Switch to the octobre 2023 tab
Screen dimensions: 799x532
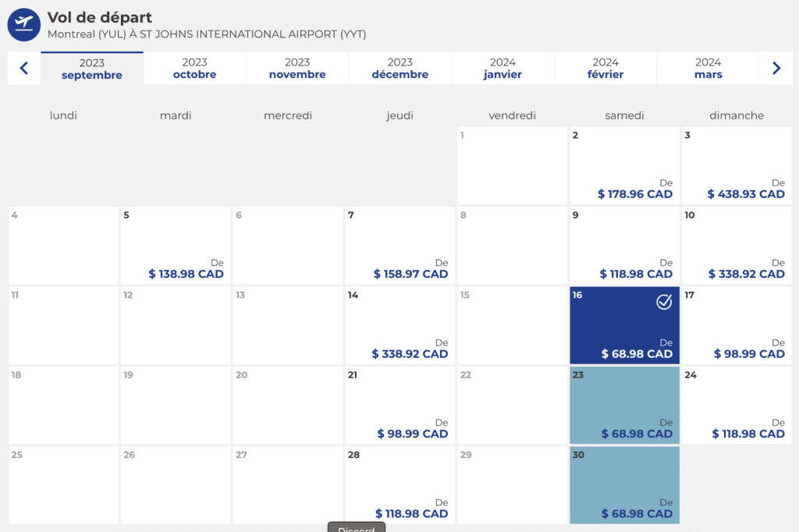point(194,69)
